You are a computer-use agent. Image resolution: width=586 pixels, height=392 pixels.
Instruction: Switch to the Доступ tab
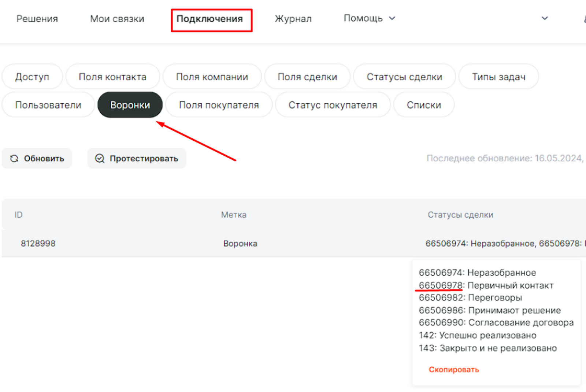tap(32, 77)
